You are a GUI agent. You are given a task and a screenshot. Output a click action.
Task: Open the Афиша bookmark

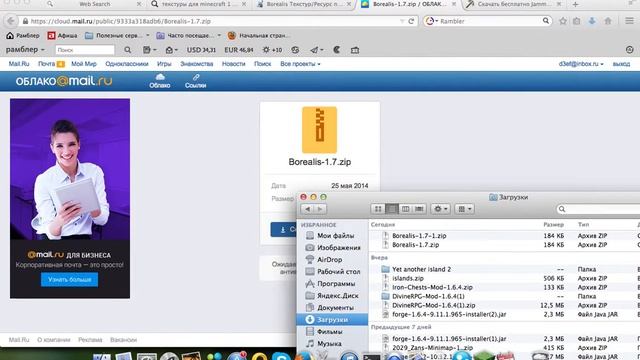(62, 36)
